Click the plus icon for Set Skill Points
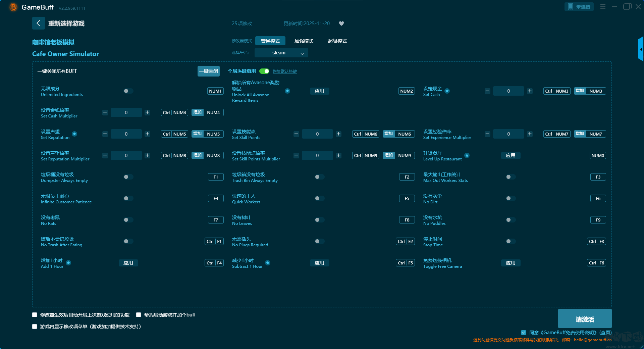 coord(338,134)
